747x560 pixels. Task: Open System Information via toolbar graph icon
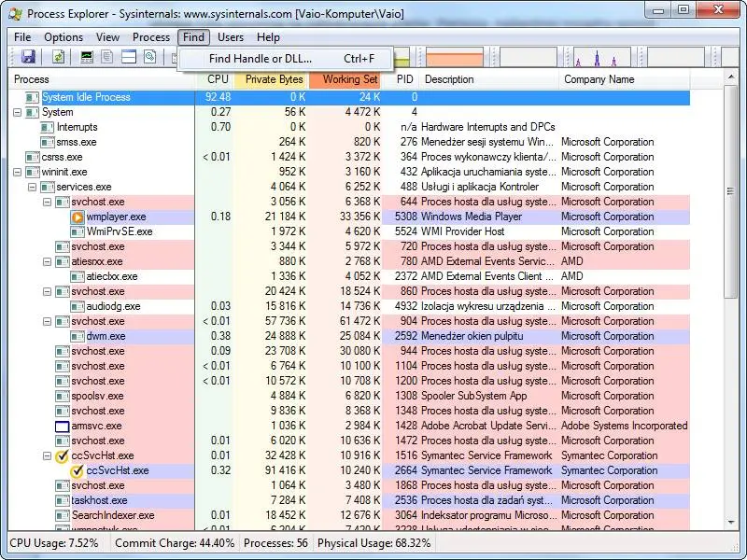[87, 58]
